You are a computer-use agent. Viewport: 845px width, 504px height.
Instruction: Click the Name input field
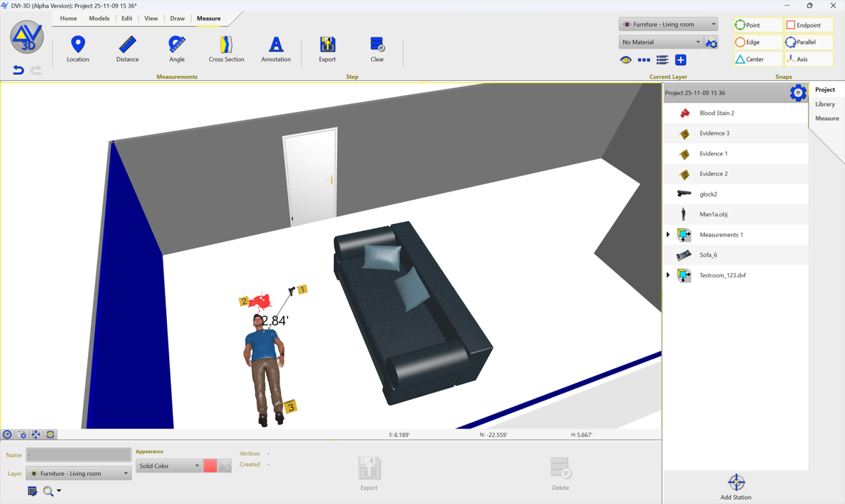(79, 455)
